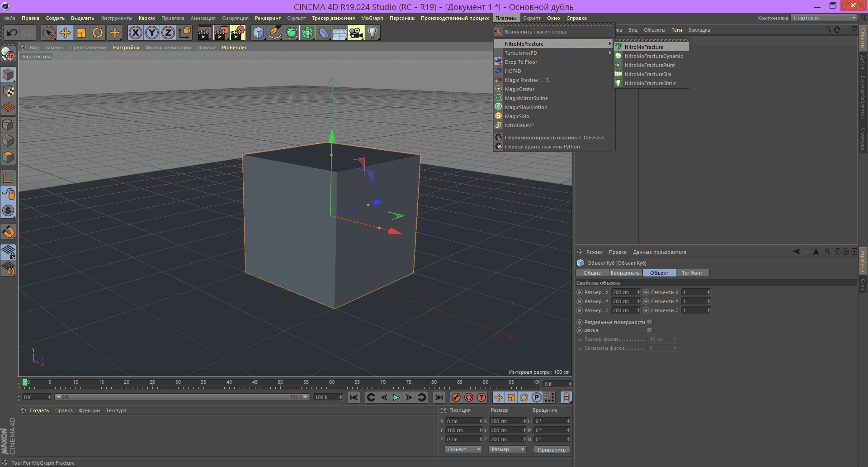Toggle Размер . X animation radio dot
868x467 pixels.
(x=580, y=292)
